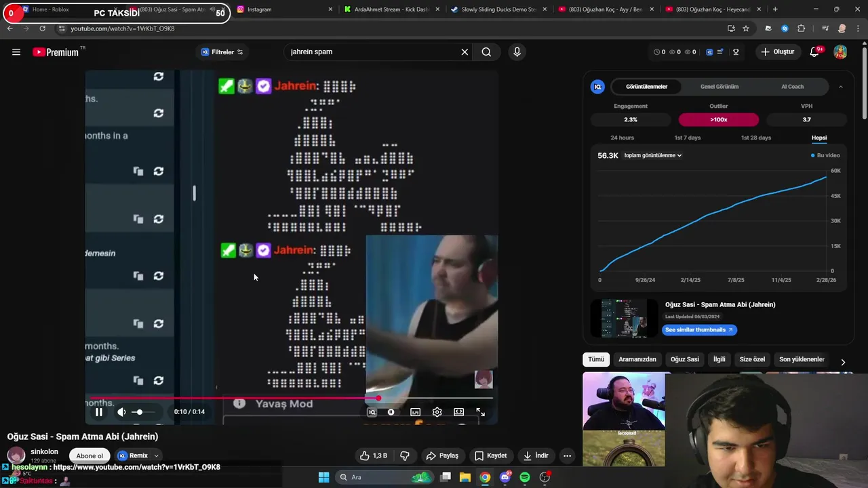Toggle autoplay switch in player controls
The width and height of the screenshot is (868, 488).
pos(391,411)
